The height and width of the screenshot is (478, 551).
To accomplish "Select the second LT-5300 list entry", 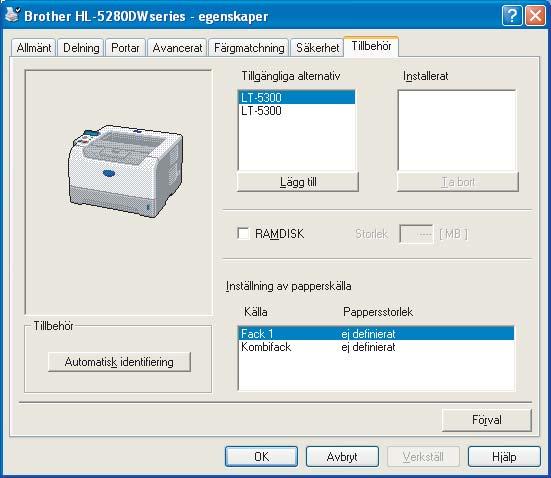I will [297, 111].
